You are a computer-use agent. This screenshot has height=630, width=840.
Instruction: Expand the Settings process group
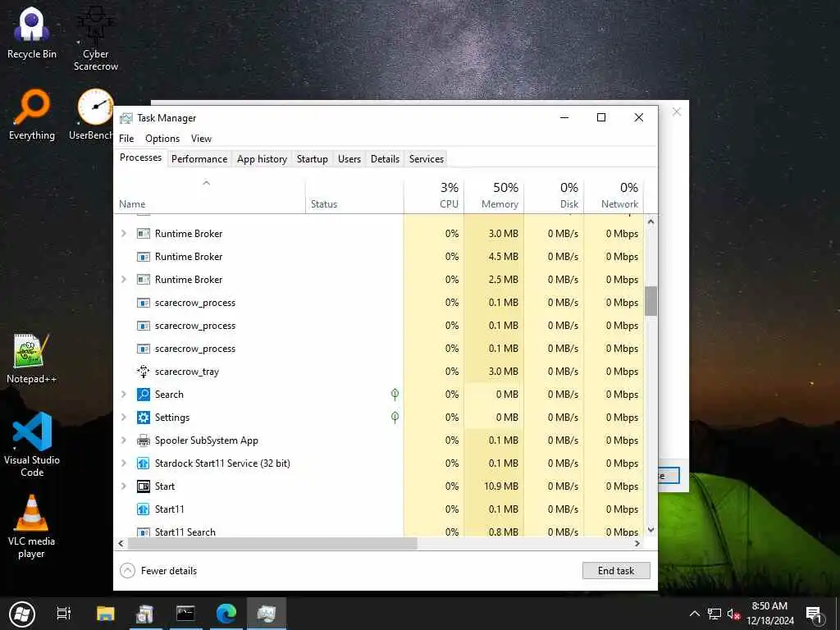(x=124, y=418)
